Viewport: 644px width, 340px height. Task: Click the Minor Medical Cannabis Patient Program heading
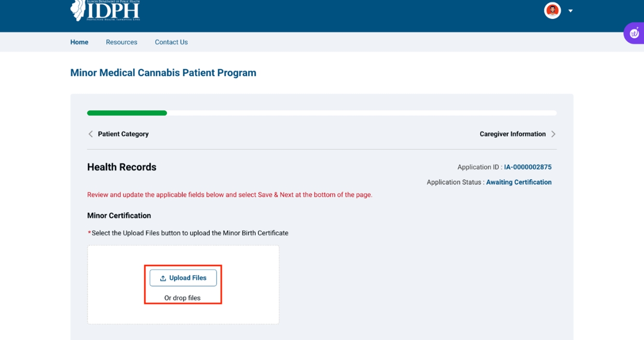tap(163, 73)
